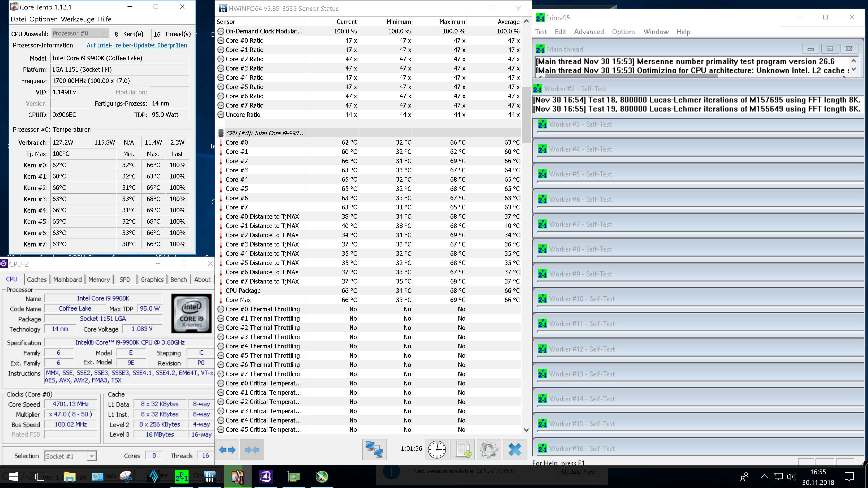Click Update Now button in GPU-Z

[x=579, y=472]
